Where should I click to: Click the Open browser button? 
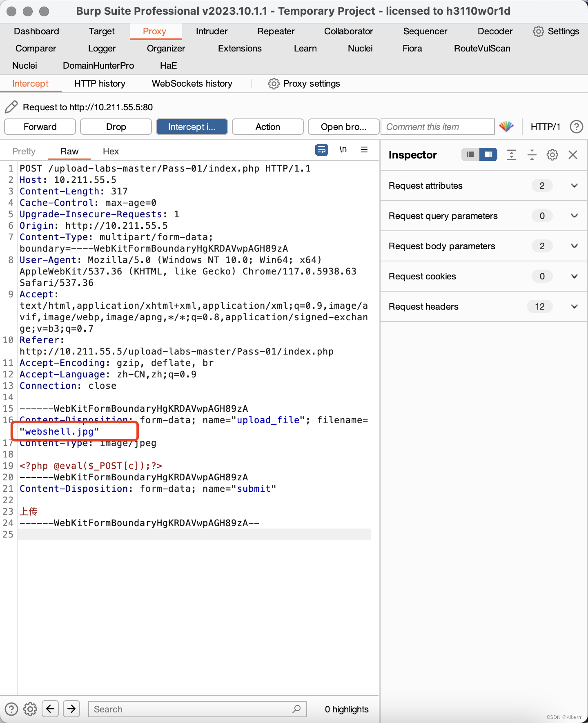pyautogui.click(x=344, y=127)
